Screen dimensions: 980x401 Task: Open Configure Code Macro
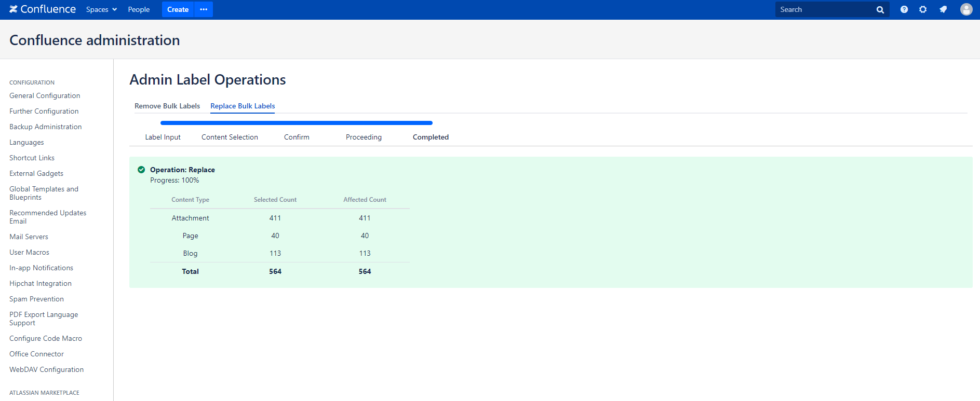46,338
